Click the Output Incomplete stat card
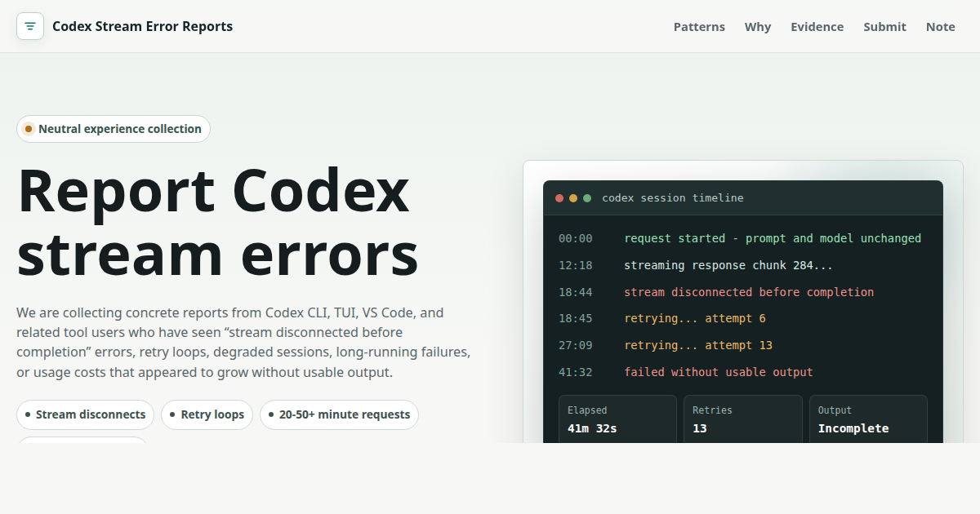The image size is (980, 514). [x=868, y=419]
